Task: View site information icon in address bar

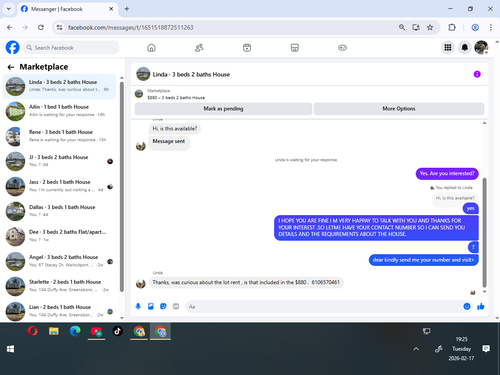Action: click(x=59, y=27)
